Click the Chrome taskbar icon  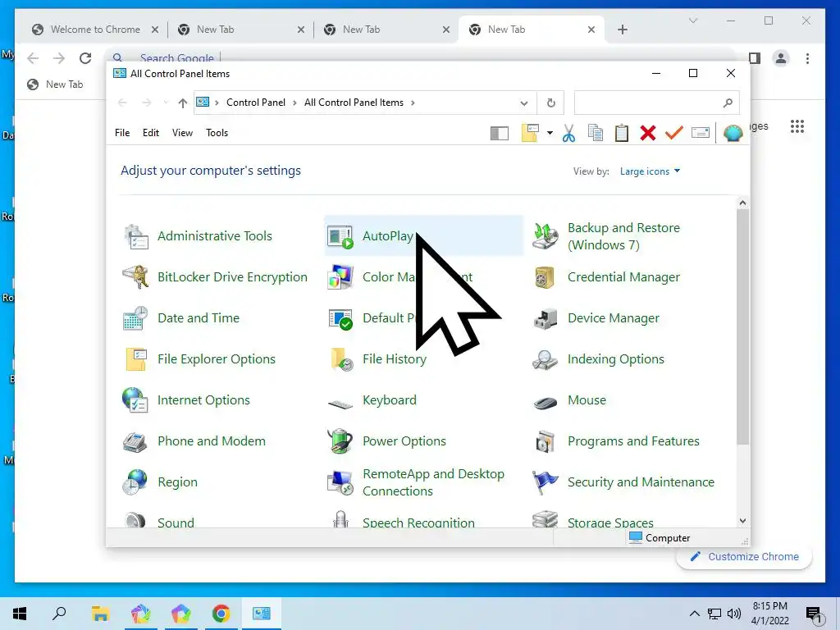coord(221,614)
